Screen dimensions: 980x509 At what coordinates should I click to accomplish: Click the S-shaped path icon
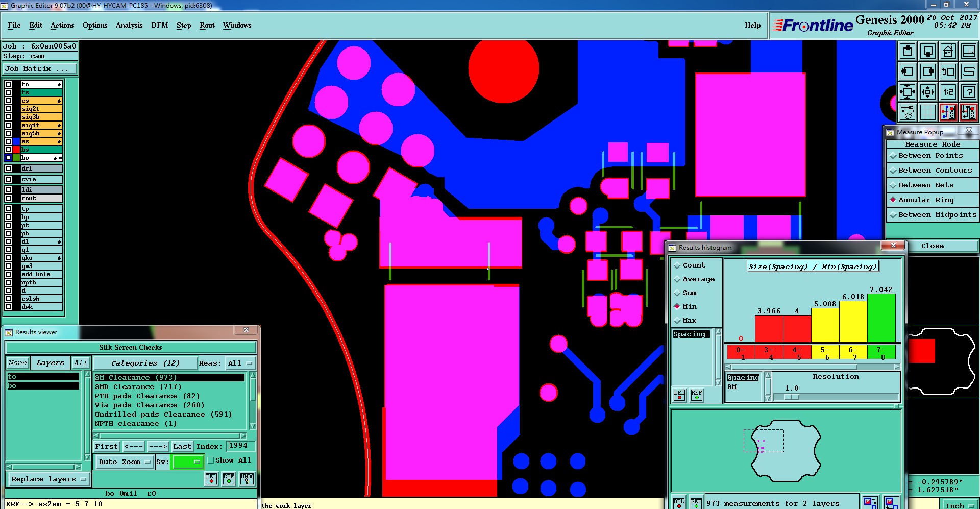(x=969, y=71)
